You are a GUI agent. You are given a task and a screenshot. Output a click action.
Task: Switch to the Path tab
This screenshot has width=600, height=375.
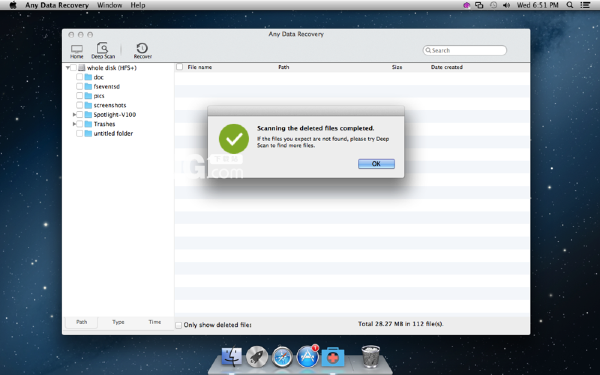pyautogui.click(x=82, y=322)
